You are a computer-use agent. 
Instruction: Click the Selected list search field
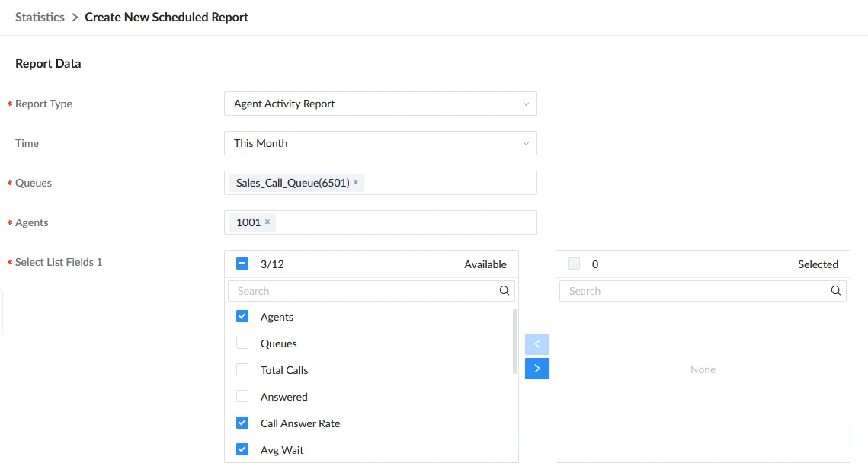click(703, 291)
